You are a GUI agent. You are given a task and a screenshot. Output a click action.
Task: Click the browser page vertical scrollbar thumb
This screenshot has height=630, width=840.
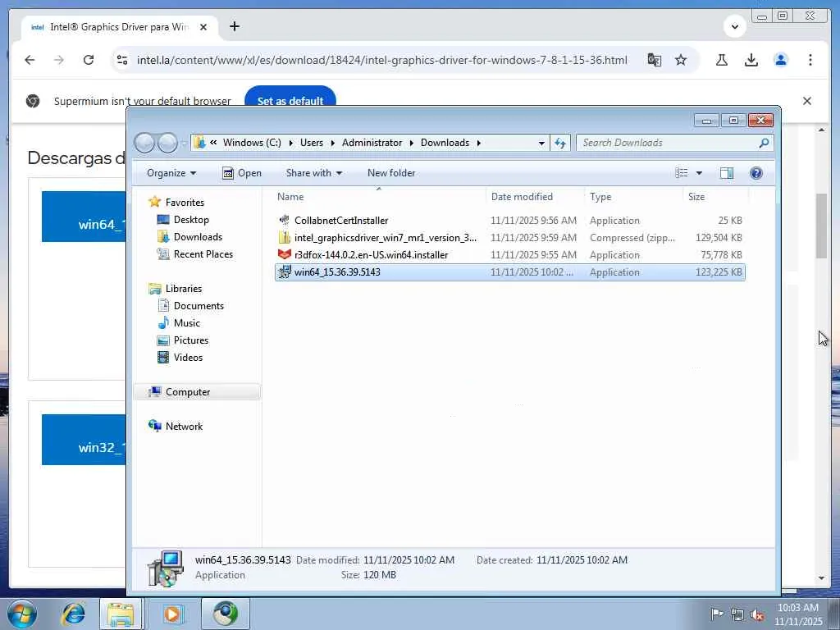pyautogui.click(x=821, y=226)
